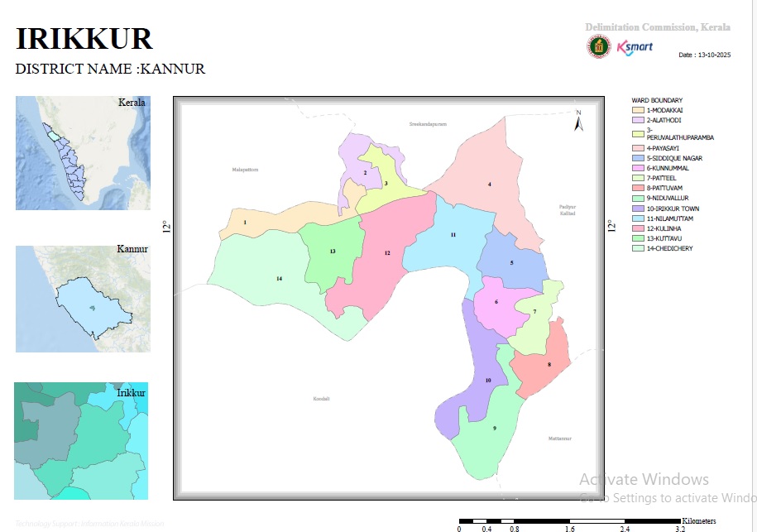Click the 2-ALATHODI legend color swatch
The height and width of the screenshot is (532, 757).
point(638,120)
